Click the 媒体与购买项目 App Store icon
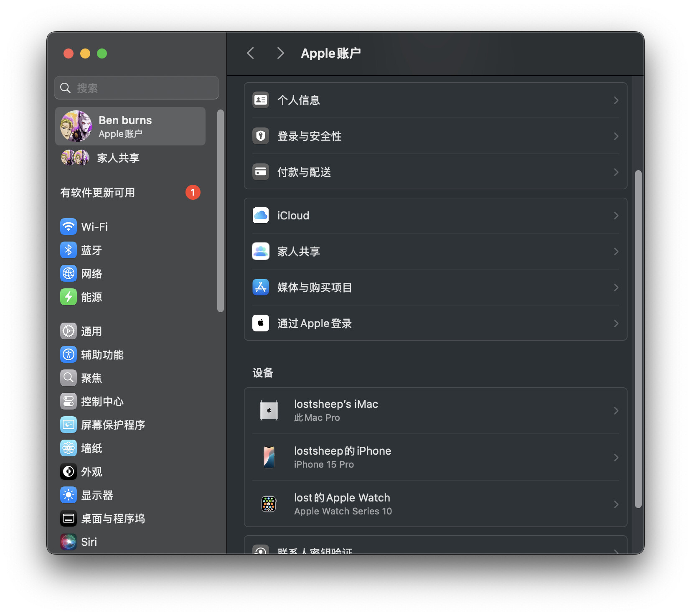691x616 pixels. click(261, 288)
